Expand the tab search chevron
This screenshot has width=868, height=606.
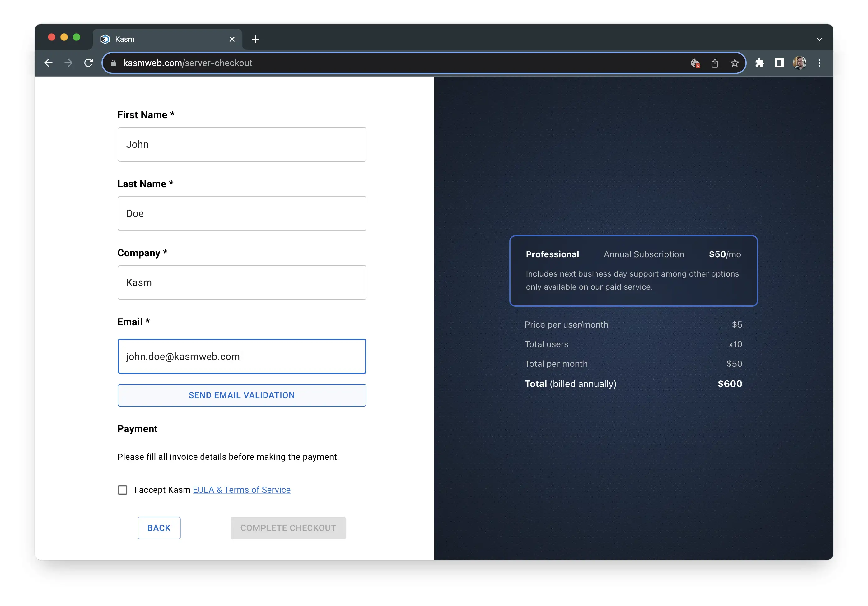pyautogui.click(x=819, y=39)
